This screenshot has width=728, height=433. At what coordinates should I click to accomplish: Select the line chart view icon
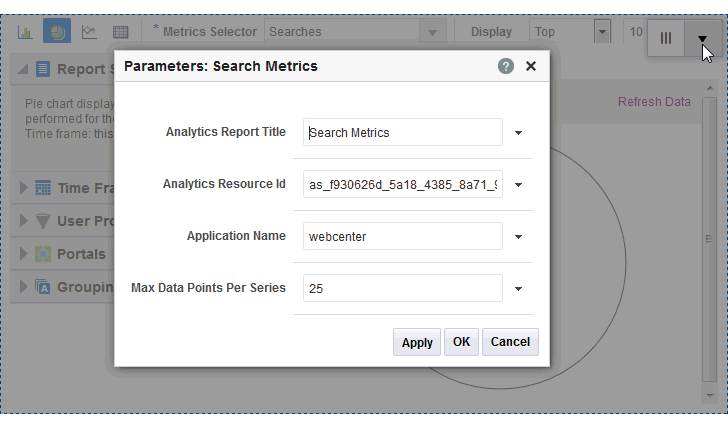click(89, 32)
